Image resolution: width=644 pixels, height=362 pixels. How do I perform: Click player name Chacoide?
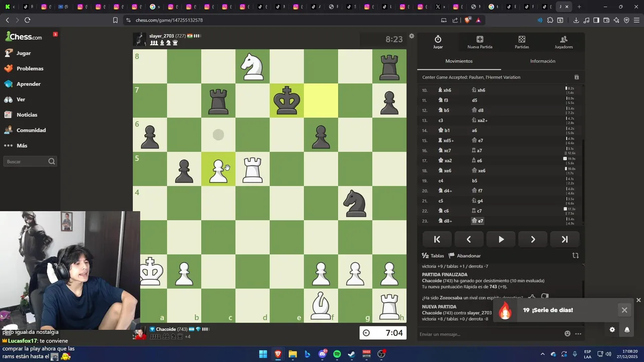point(166,329)
